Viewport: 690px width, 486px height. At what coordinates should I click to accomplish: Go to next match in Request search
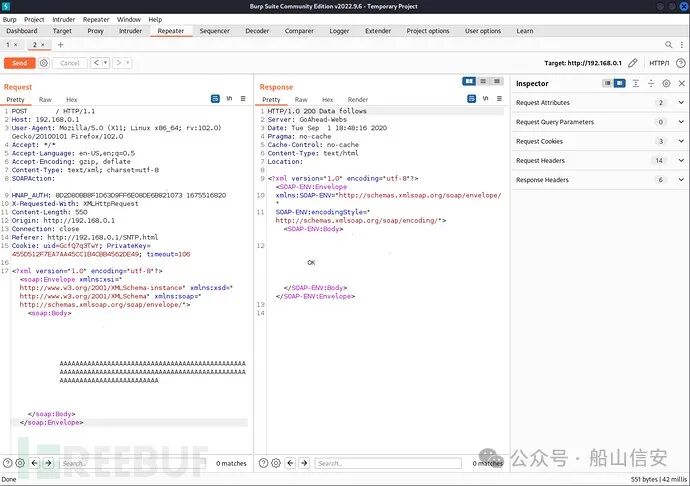pos(48,463)
